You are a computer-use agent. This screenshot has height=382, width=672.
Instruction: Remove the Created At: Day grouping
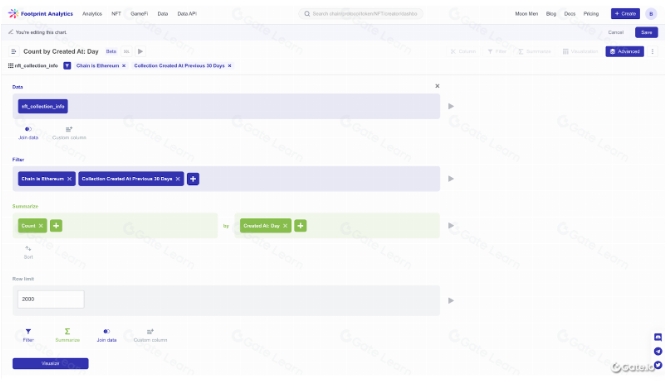pyautogui.click(x=285, y=226)
